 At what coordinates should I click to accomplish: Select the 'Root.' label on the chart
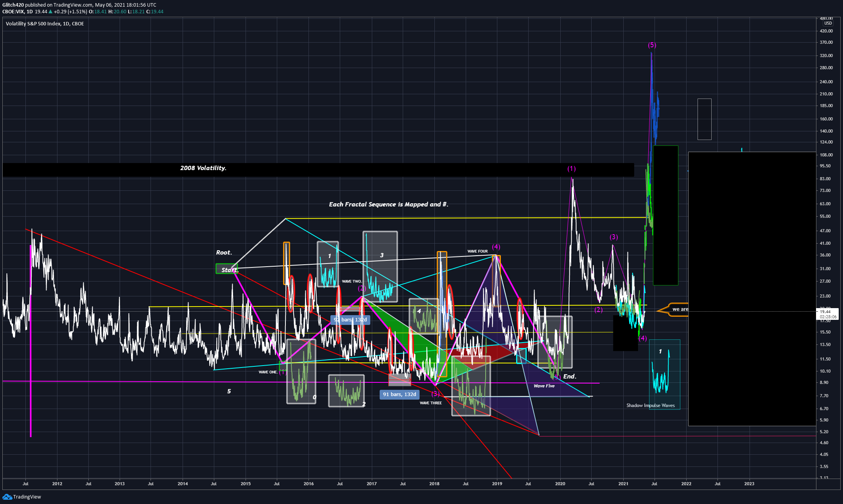(x=224, y=253)
